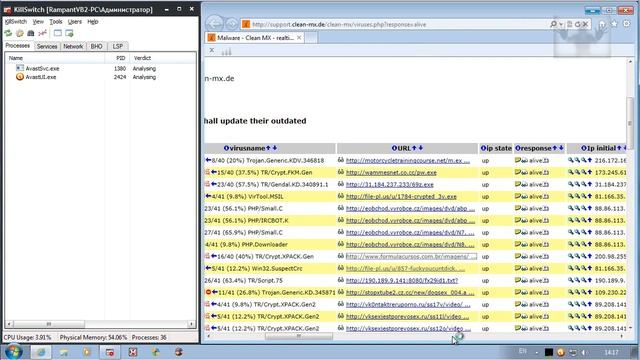
Task: Click the blank window icon in KillSwitch toolbar
Action: point(58,33)
